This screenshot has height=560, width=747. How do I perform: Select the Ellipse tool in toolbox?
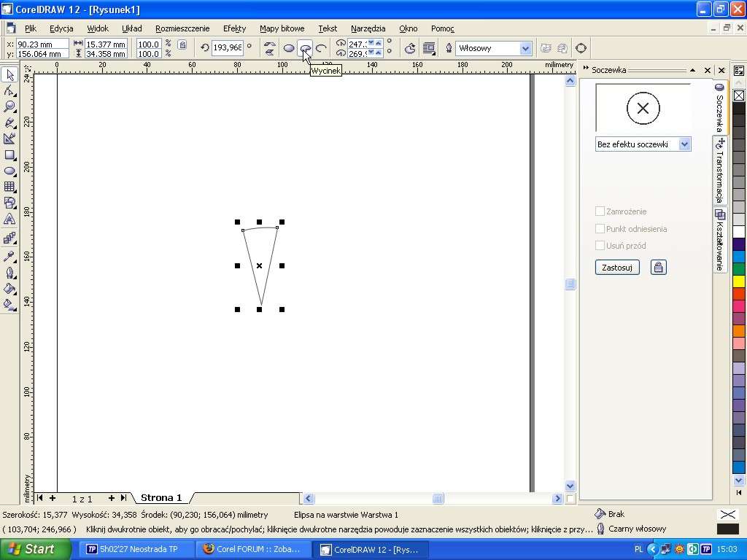tap(9, 171)
